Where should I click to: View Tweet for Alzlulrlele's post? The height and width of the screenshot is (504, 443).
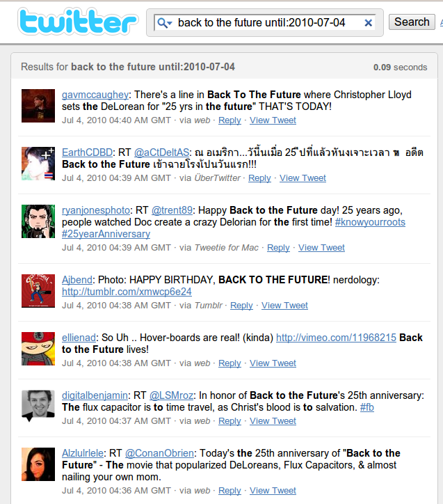(x=273, y=491)
